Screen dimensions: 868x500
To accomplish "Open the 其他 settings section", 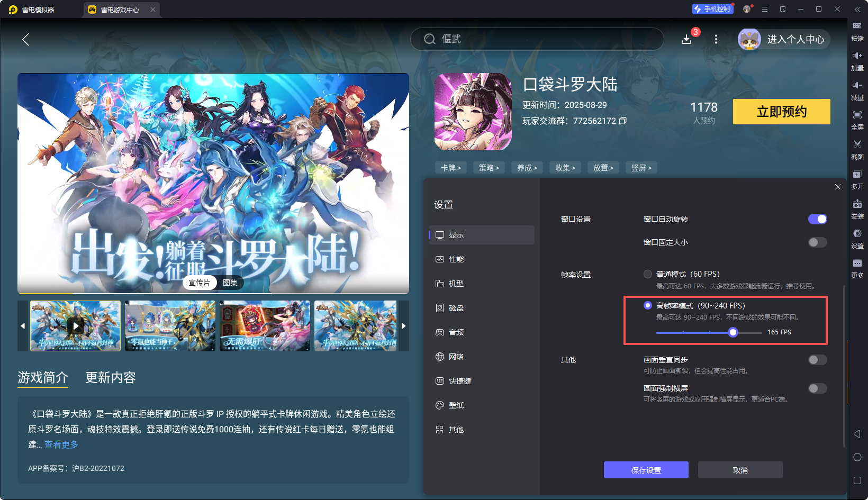I will [x=482, y=430].
